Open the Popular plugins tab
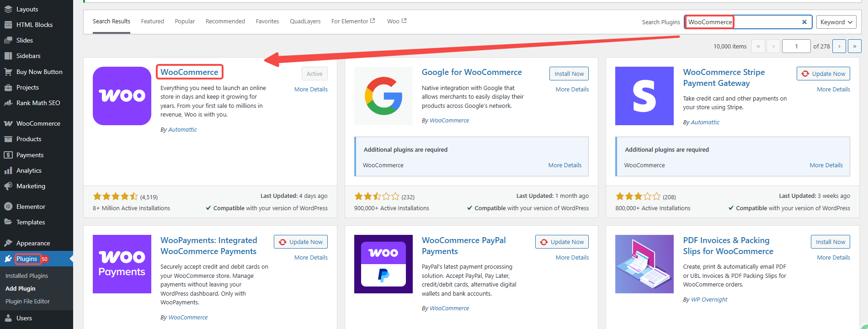868x329 pixels. pos(185,21)
